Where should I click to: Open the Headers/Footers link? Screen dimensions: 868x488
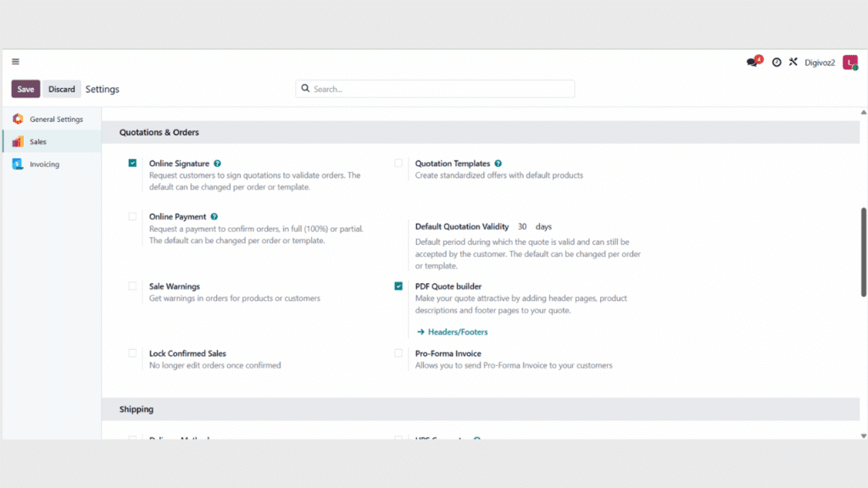click(x=457, y=332)
